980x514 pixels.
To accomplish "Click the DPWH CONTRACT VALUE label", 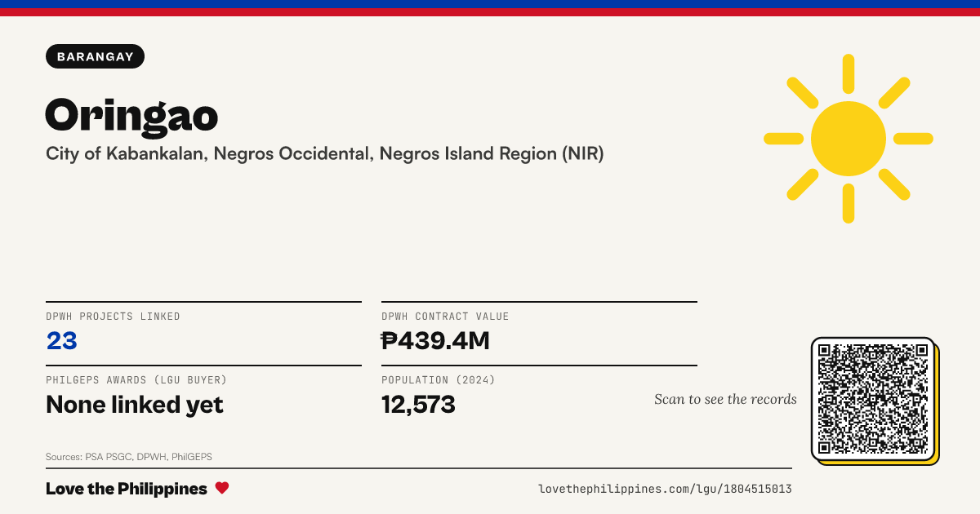I will pos(445,317).
